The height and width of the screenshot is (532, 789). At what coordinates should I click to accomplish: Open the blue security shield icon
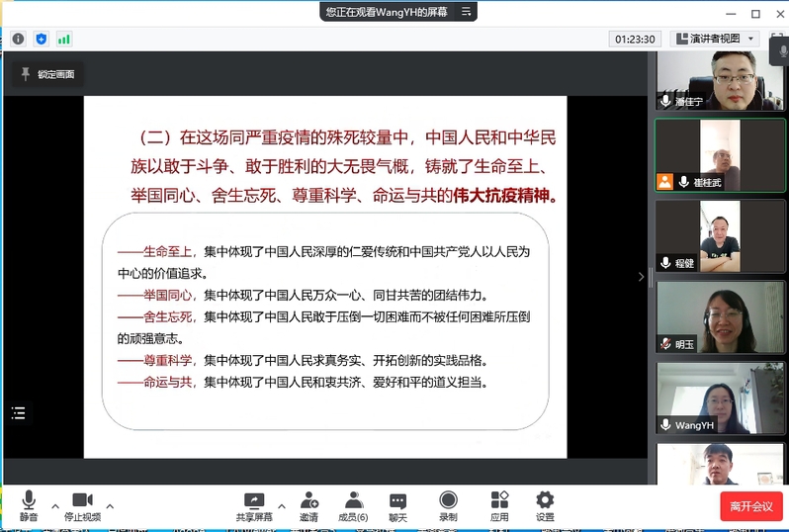[x=41, y=39]
